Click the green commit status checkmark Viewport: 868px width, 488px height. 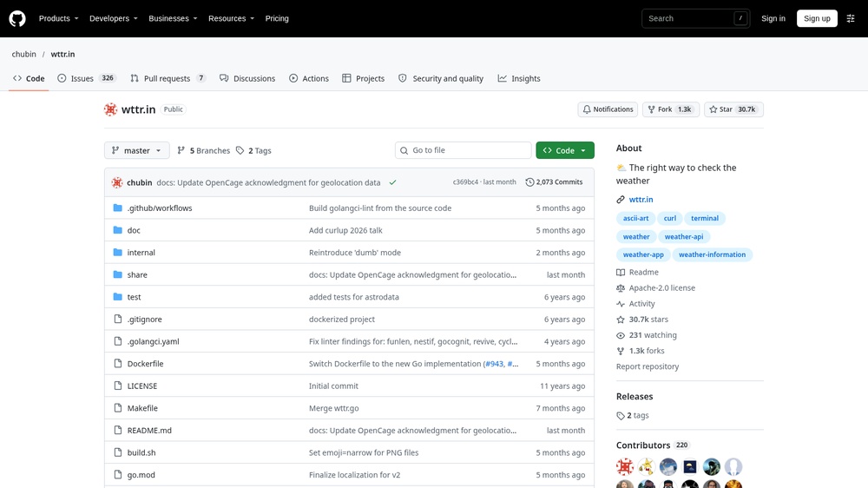click(x=392, y=182)
